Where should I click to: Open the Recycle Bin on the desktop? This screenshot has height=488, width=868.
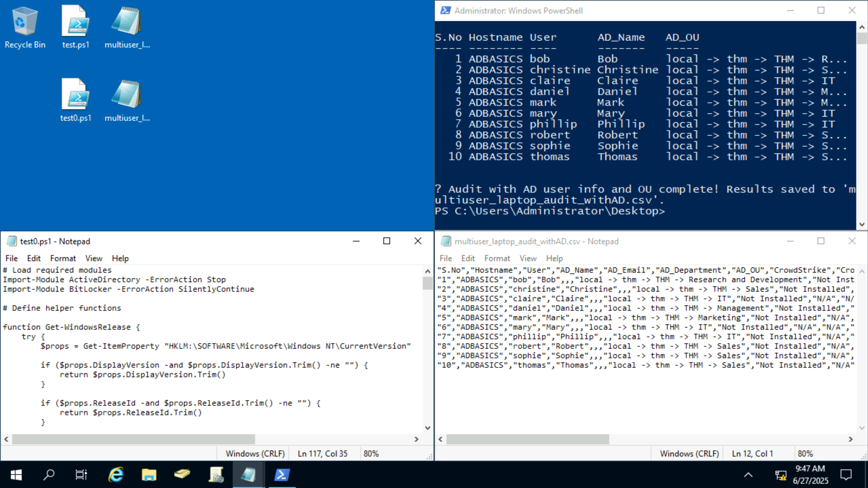pos(25,25)
